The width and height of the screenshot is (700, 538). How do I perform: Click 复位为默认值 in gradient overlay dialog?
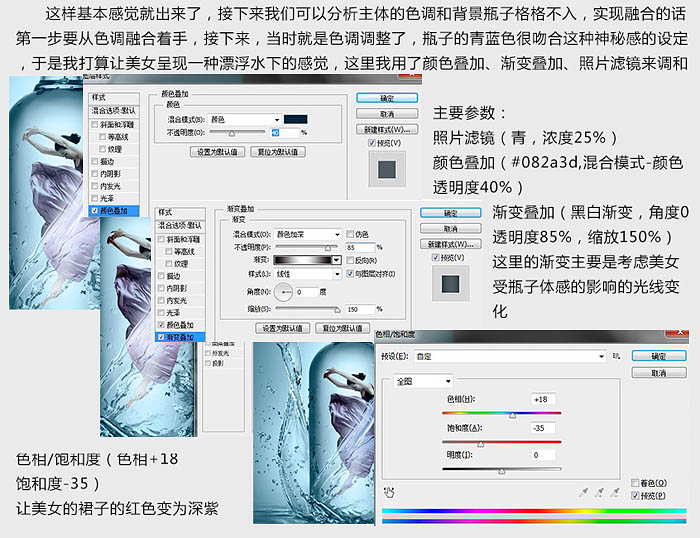[342, 329]
